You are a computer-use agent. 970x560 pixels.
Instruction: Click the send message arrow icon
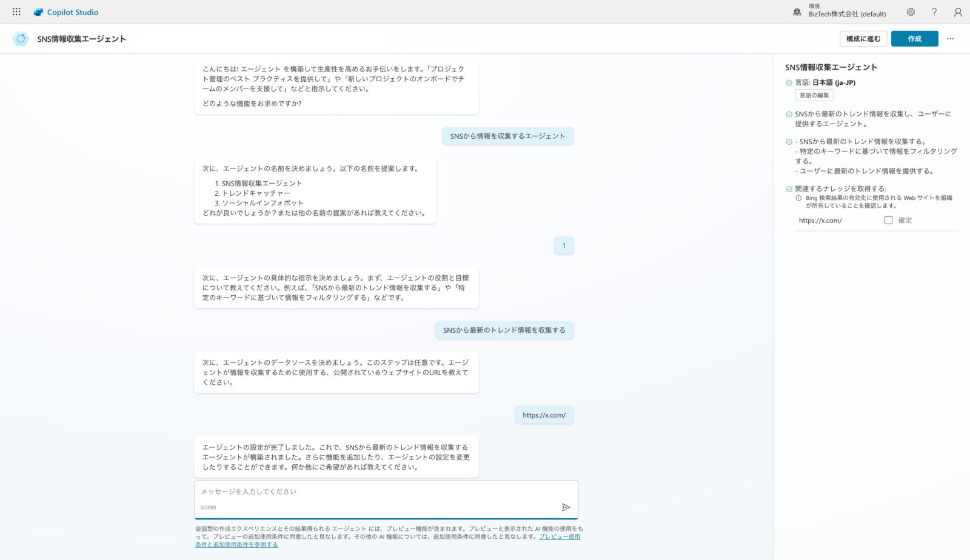566,507
